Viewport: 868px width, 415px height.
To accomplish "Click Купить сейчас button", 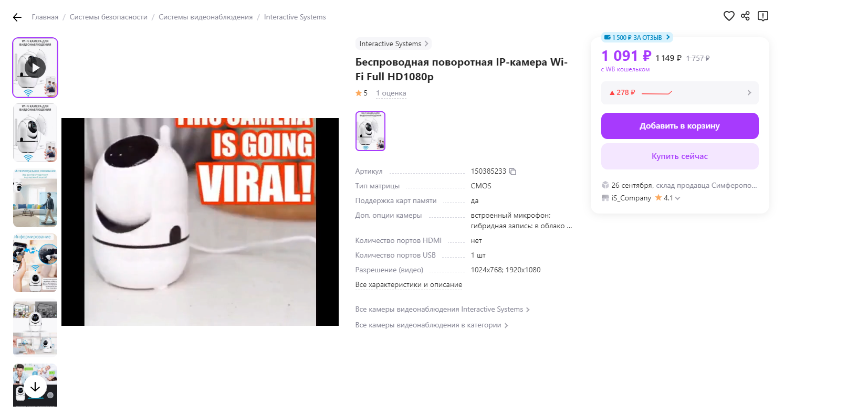I will click(x=679, y=156).
